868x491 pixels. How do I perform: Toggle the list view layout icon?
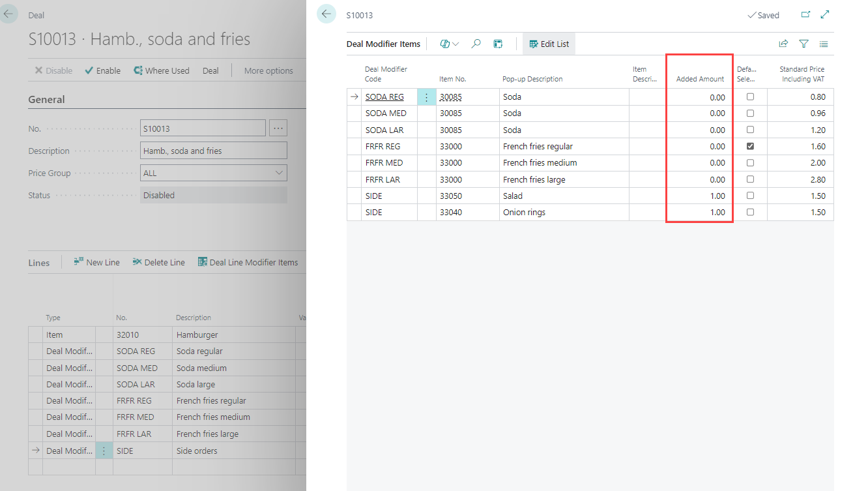(x=824, y=44)
